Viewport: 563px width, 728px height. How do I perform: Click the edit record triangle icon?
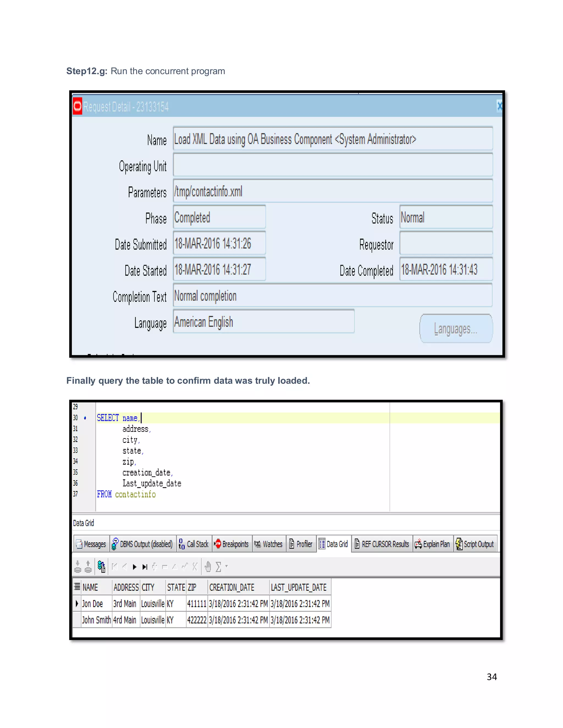tap(175, 566)
